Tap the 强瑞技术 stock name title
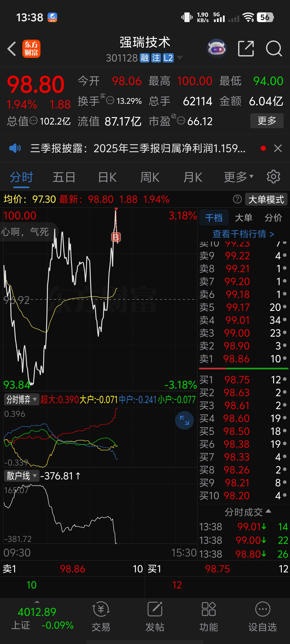Image resolution: width=290 pixels, height=644 pixels. pos(145,42)
